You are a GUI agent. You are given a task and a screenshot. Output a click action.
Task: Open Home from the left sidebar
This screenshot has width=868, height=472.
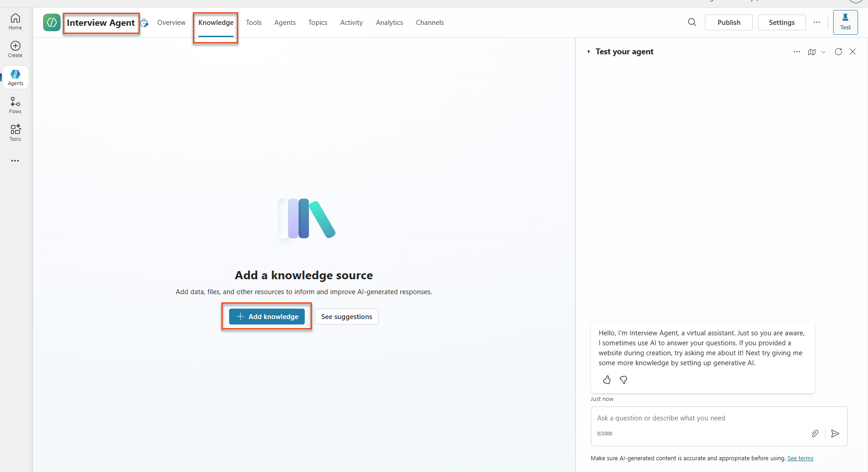15,21
